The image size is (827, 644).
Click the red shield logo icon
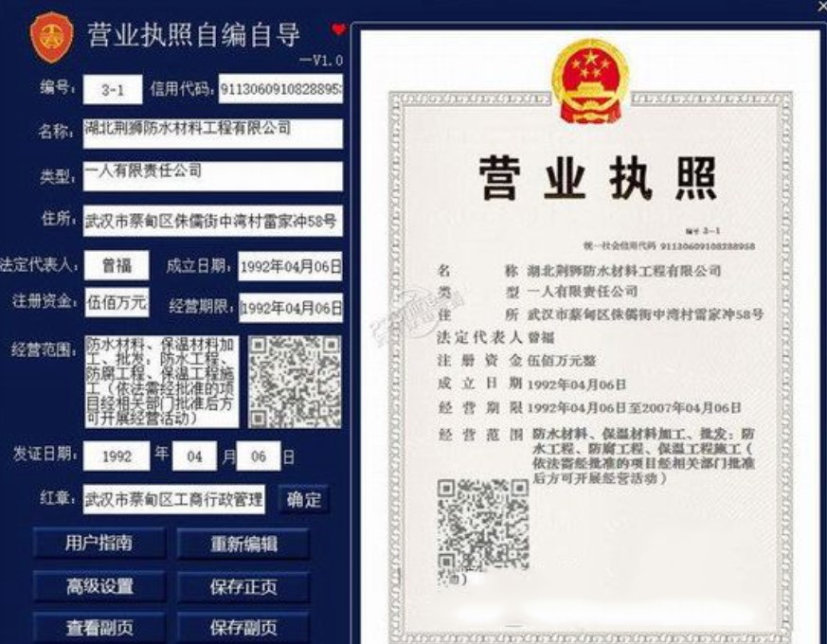tap(51, 38)
